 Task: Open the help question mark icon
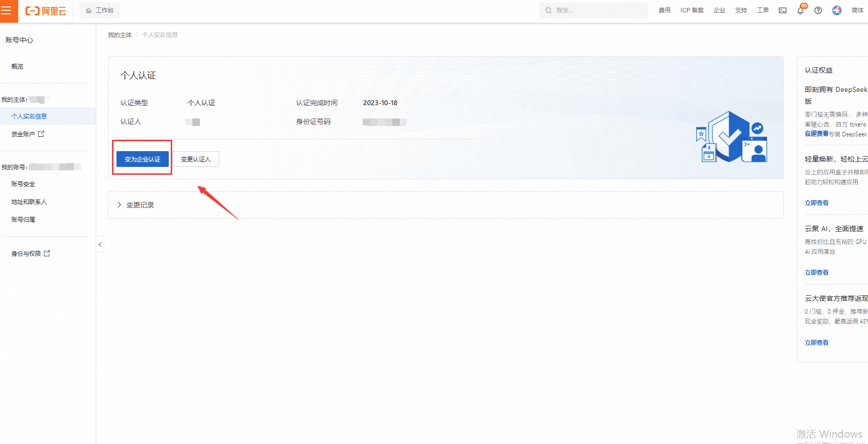[x=818, y=10]
